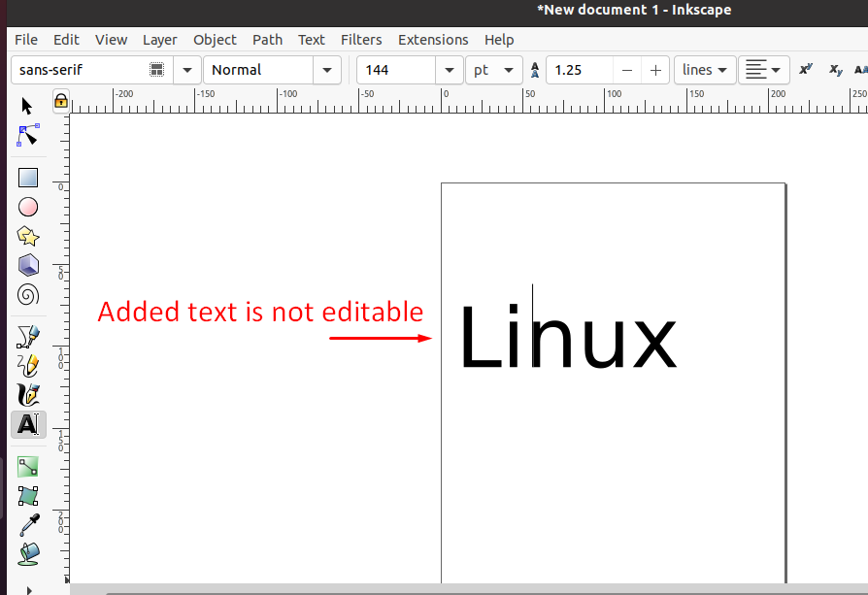This screenshot has width=868, height=595.
Task: Select the Ellipse tool
Action: (x=27, y=207)
